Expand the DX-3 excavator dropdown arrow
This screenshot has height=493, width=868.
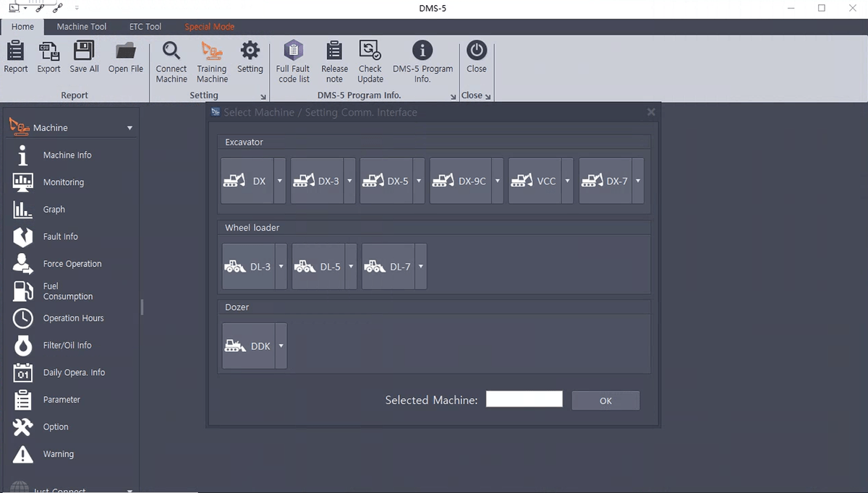tap(350, 181)
